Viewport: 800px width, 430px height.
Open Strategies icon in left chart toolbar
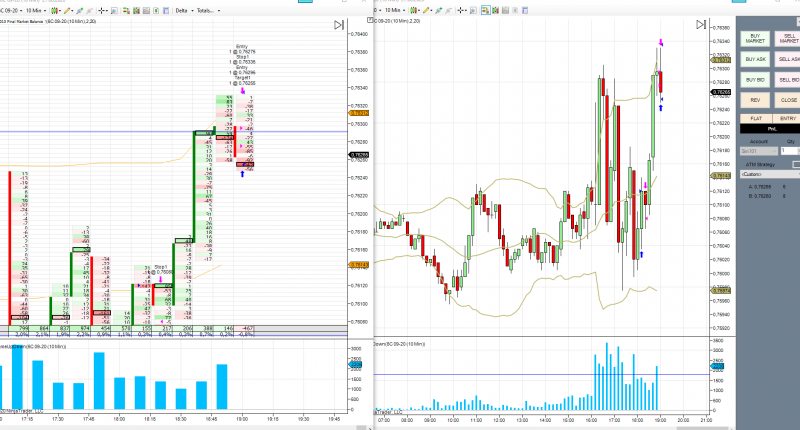[156, 10]
